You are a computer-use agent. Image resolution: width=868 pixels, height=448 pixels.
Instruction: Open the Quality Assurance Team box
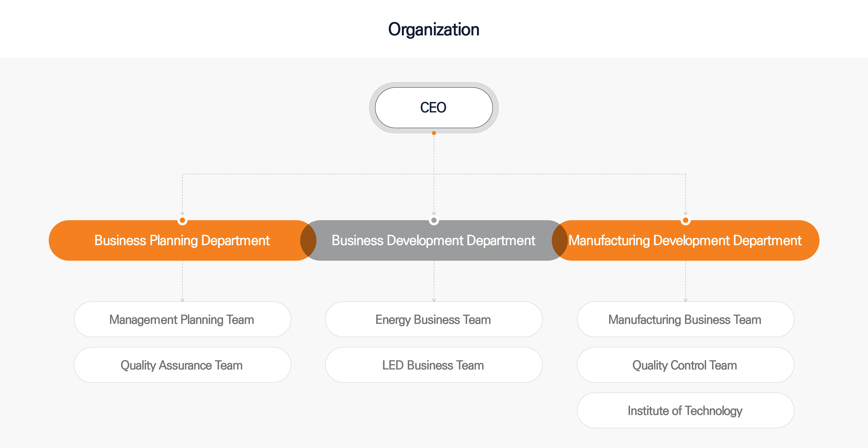coord(182,365)
